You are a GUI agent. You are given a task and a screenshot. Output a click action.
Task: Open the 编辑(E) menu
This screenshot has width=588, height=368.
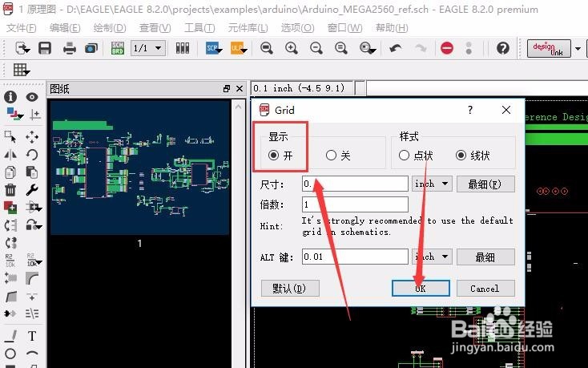click(x=65, y=28)
